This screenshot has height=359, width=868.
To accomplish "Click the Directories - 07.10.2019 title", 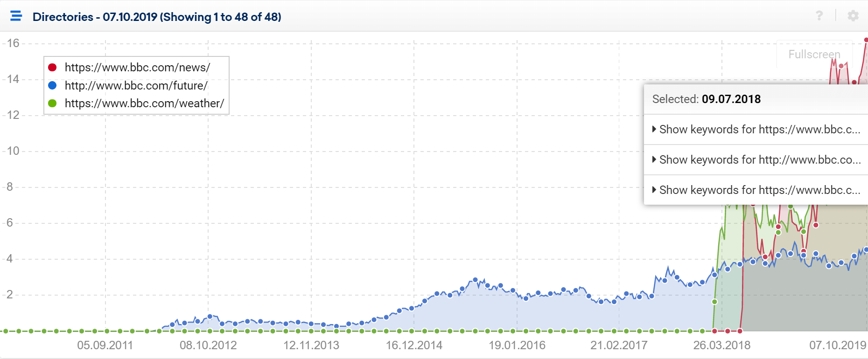I will pos(157,17).
